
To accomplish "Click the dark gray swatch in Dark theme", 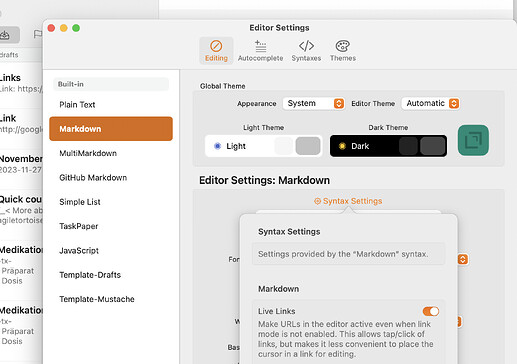I will [433, 146].
